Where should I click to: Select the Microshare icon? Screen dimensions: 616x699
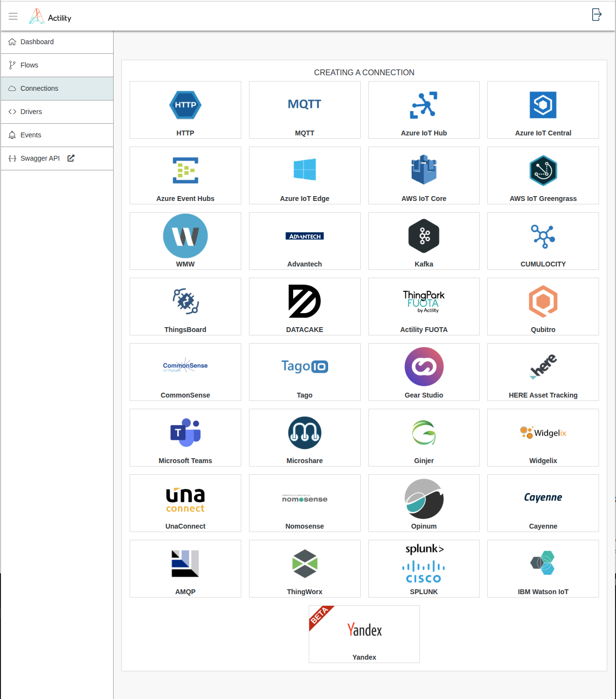click(x=304, y=433)
